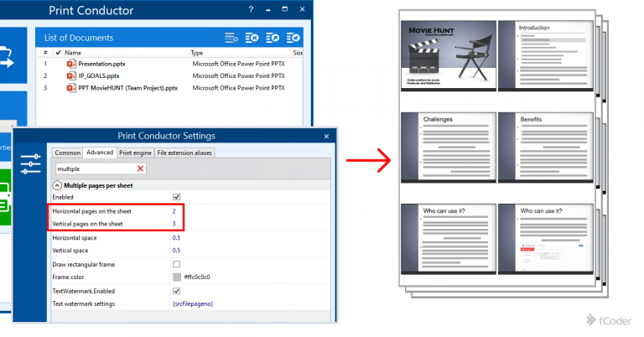The width and height of the screenshot is (644, 337).
Task: Click the Introduction slide thumbnail
Action: pyautogui.click(x=546, y=55)
